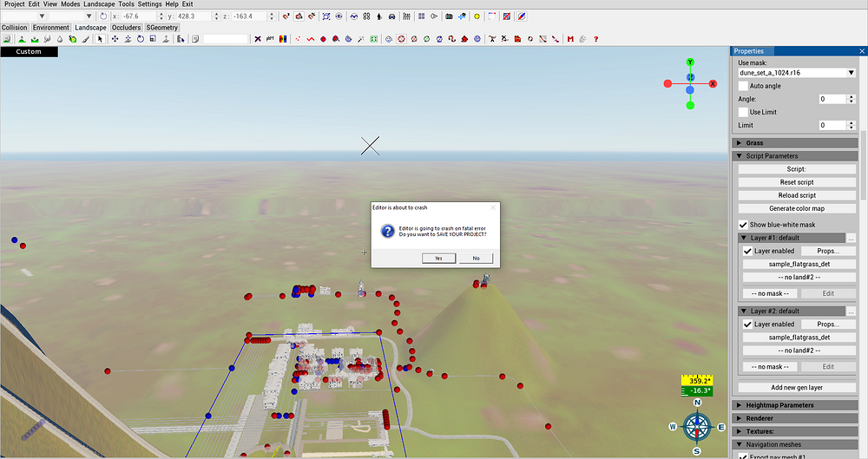The height and width of the screenshot is (459, 868).
Task: Click the NSEW compass rose in viewport
Action: pyautogui.click(x=697, y=427)
